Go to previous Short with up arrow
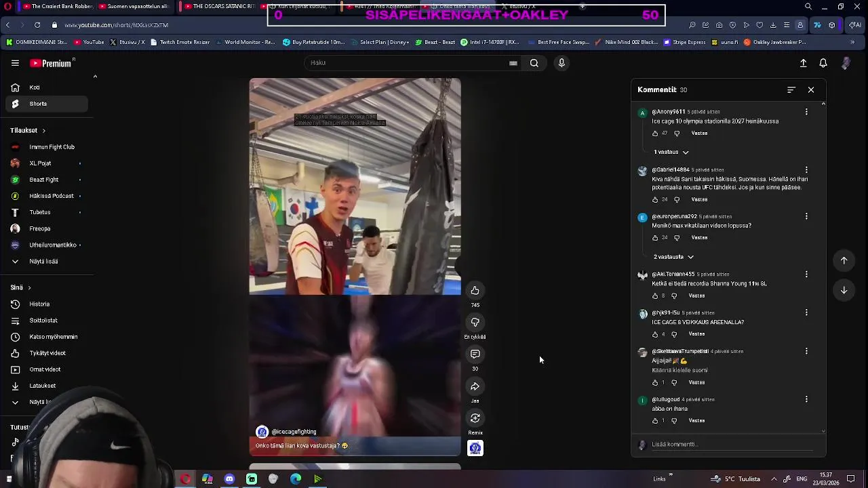Screen dimensions: 868x488 pos(844,260)
